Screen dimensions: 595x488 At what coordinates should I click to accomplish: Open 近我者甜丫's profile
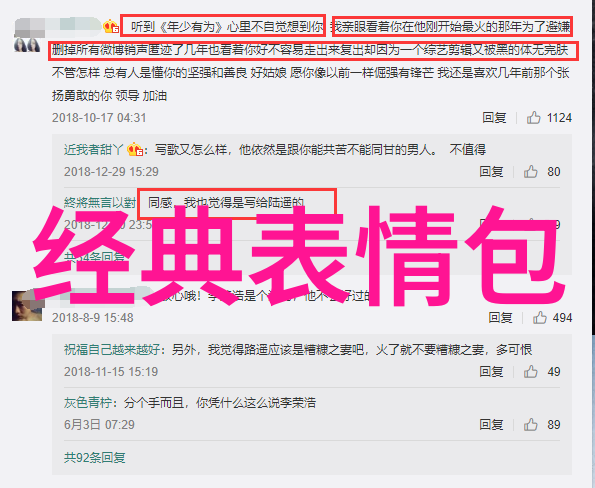click(x=93, y=150)
